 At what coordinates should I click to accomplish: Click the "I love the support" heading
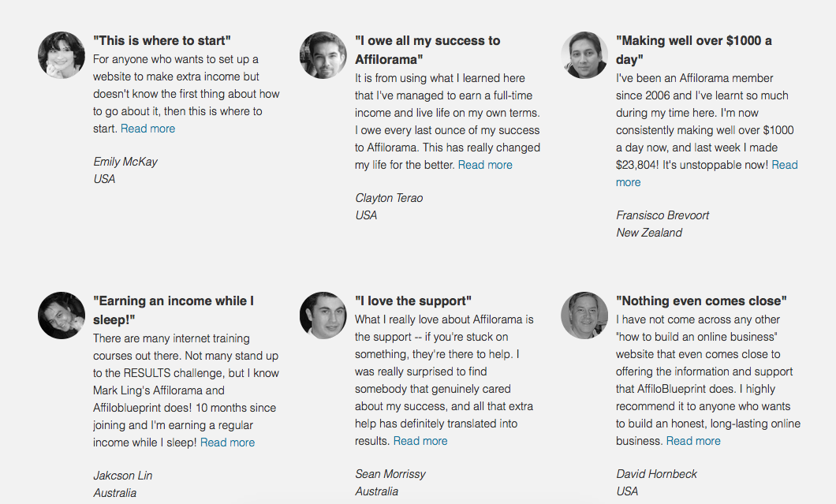[413, 301]
